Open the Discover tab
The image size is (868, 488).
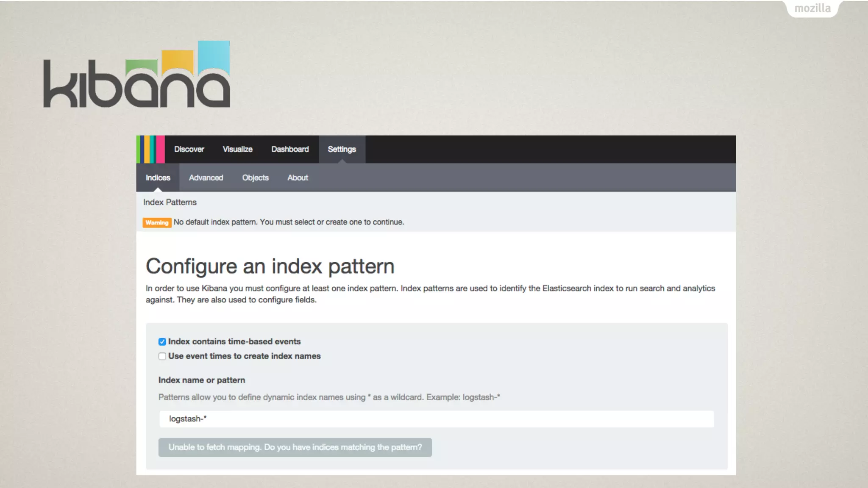[189, 149]
